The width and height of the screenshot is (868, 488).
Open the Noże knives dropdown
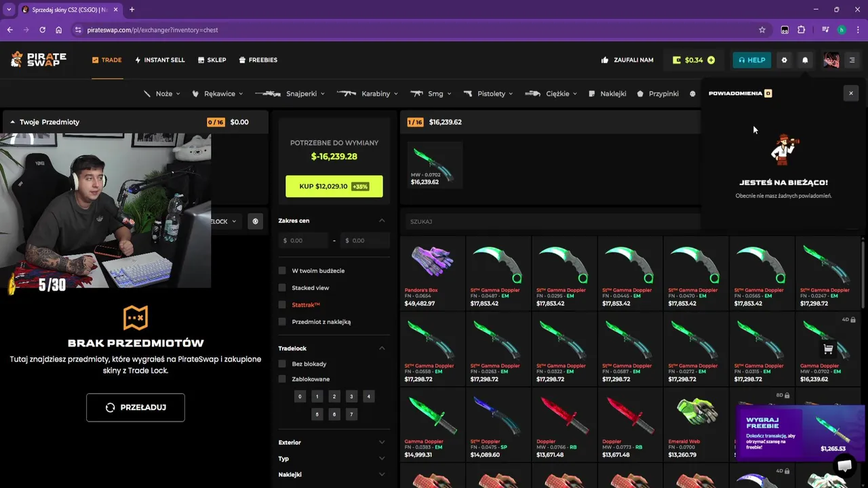(x=162, y=94)
